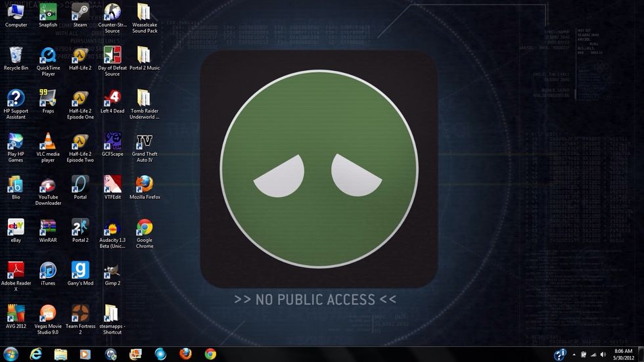Open the Weaselcake Sound Pack folder
Screen dimensions: 644x362
(145, 18)
